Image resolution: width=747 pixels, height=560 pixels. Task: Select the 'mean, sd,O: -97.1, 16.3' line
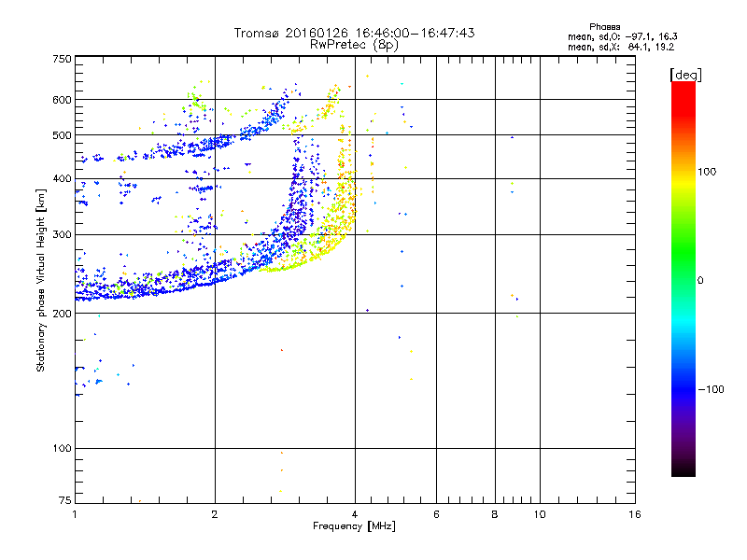[622, 36]
